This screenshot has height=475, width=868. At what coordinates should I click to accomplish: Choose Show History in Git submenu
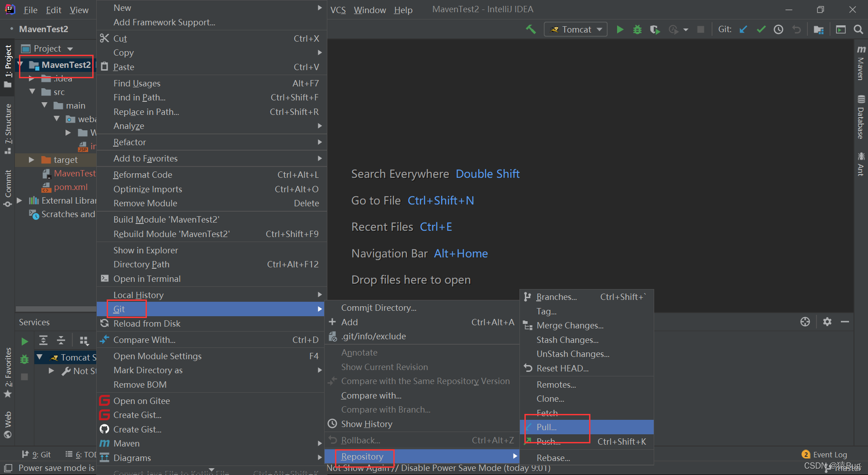coord(422,424)
